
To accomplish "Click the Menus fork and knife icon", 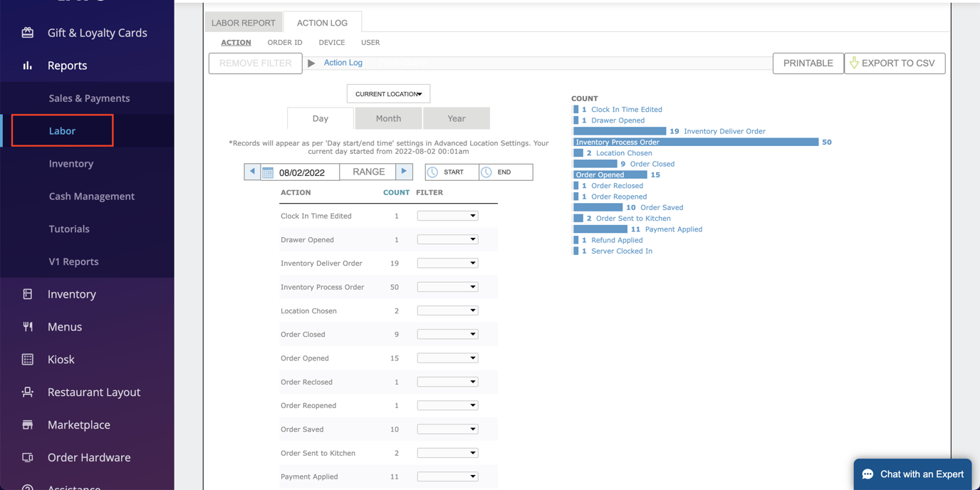I will point(28,327).
